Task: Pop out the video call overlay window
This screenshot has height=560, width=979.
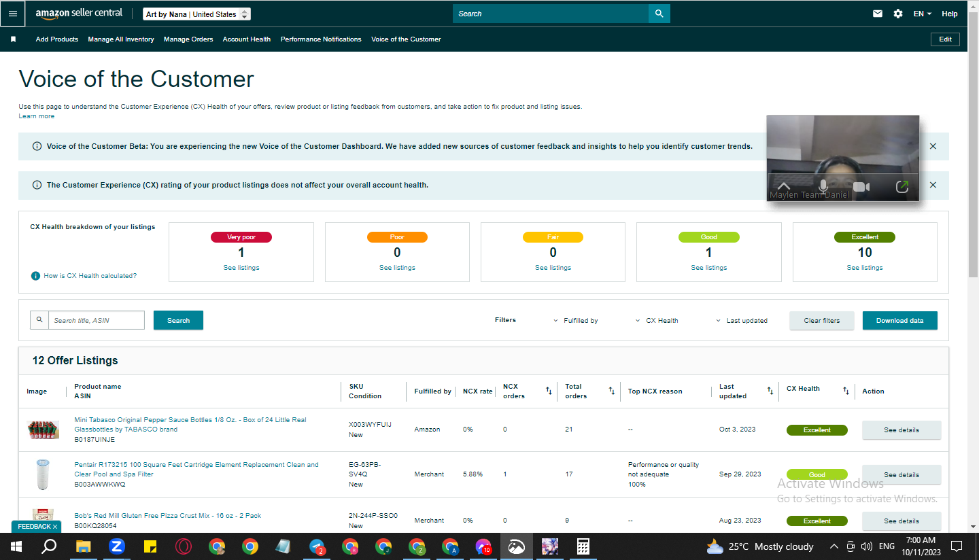Action: pos(902,186)
